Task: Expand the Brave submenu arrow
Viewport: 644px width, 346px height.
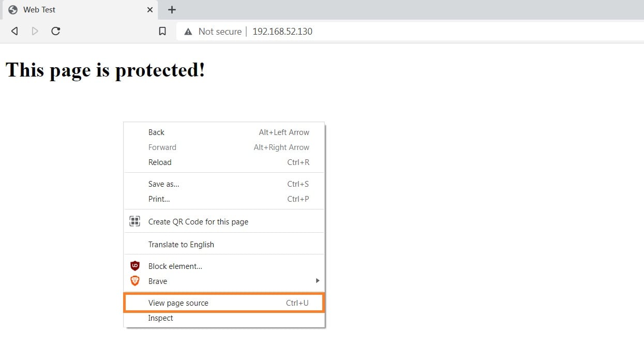Action: point(318,281)
